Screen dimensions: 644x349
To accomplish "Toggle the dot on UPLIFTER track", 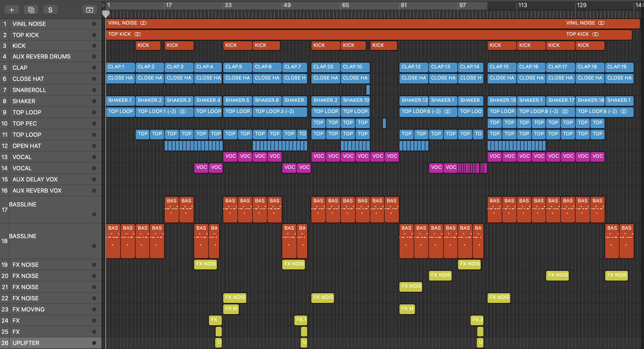I will (x=94, y=343).
